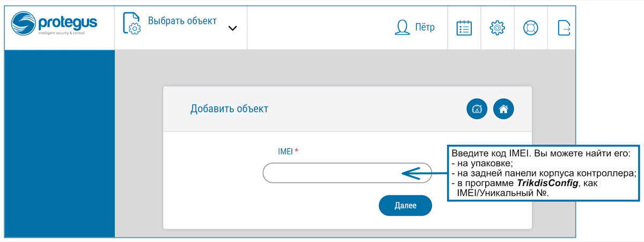The height and width of the screenshot is (242, 644).
Task: Click the round dashboard gauge icon
Action: tap(477, 109)
